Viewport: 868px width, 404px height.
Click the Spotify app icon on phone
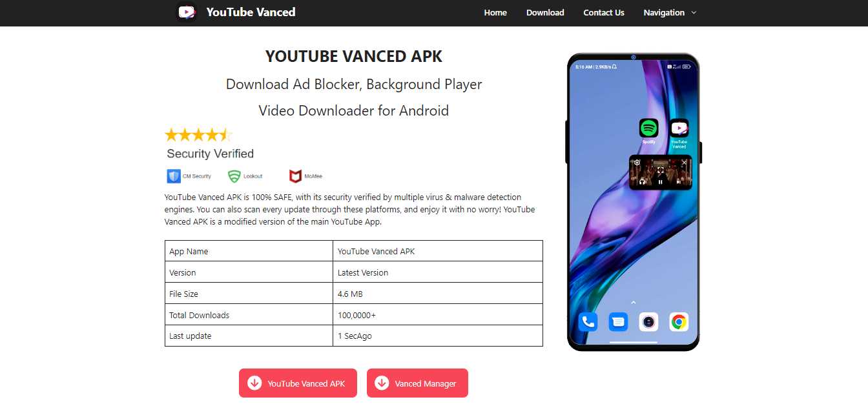tap(648, 128)
